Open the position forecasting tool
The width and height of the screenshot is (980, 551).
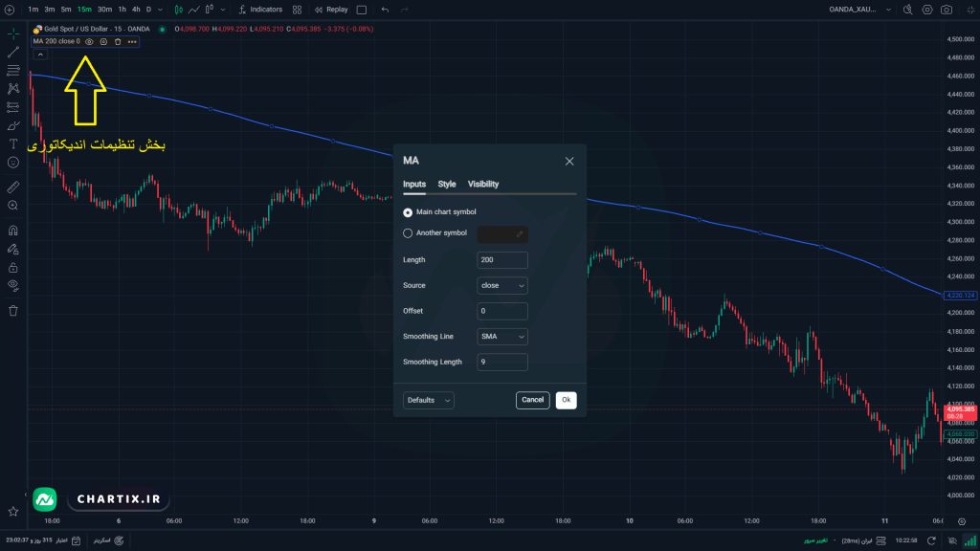13,107
